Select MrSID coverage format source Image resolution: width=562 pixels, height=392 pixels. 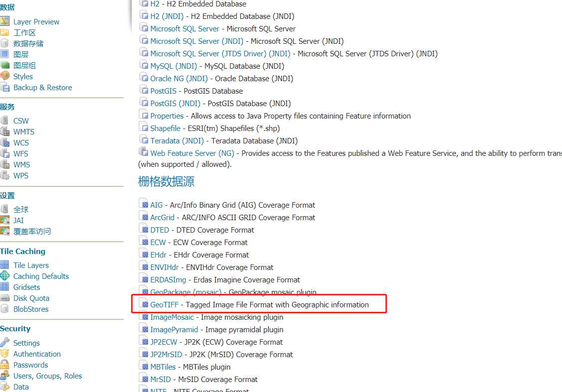pos(160,380)
